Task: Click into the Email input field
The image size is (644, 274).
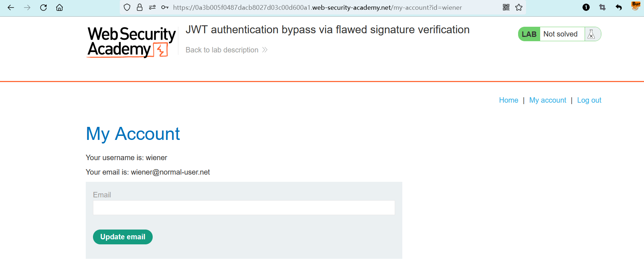Action: click(244, 208)
